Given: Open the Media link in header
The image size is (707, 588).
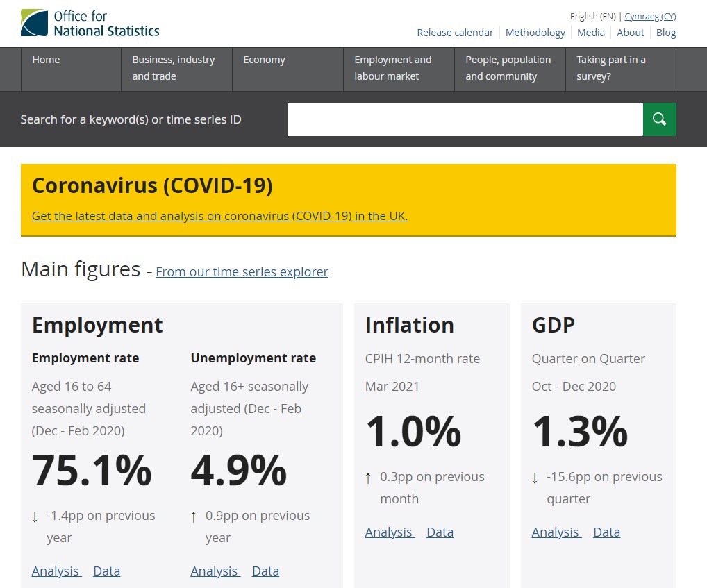Looking at the screenshot, I should [591, 33].
